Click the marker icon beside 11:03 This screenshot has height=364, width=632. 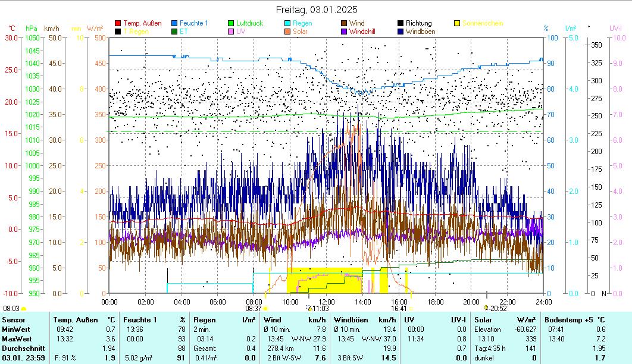309,308
